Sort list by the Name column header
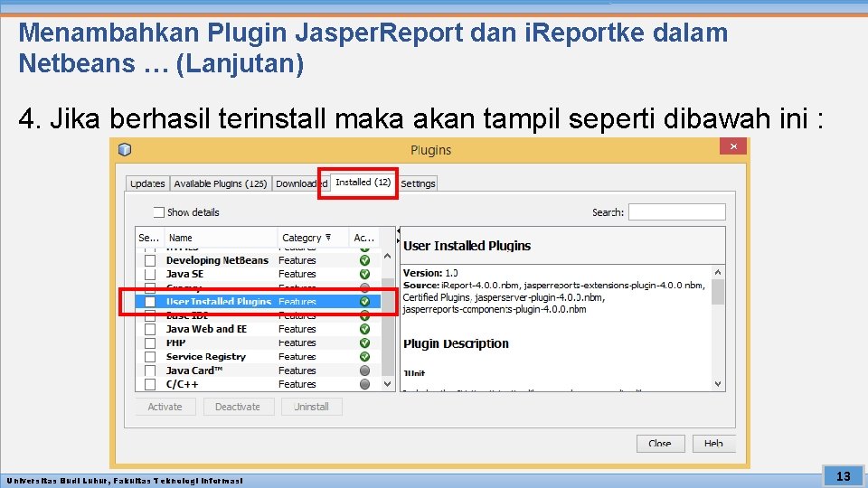Viewport: 868px width, 488px height. click(x=221, y=238)
